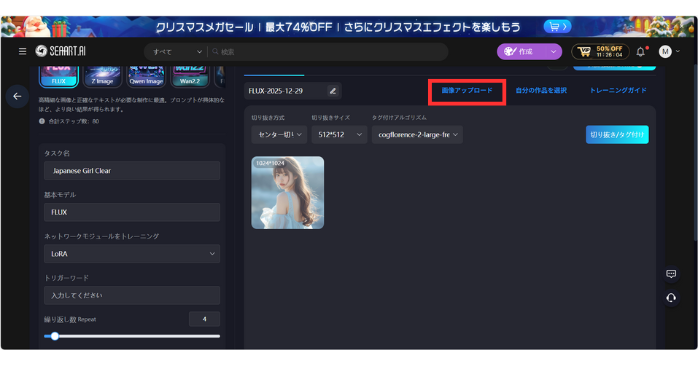Select the uploaded 1024*1024 girl image

288,193
